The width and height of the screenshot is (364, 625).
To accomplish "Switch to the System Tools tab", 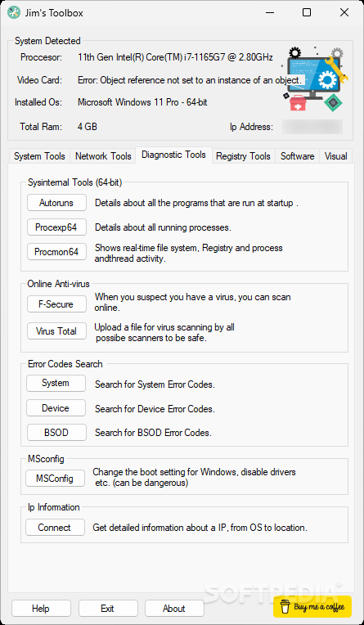I will point(39,156).
